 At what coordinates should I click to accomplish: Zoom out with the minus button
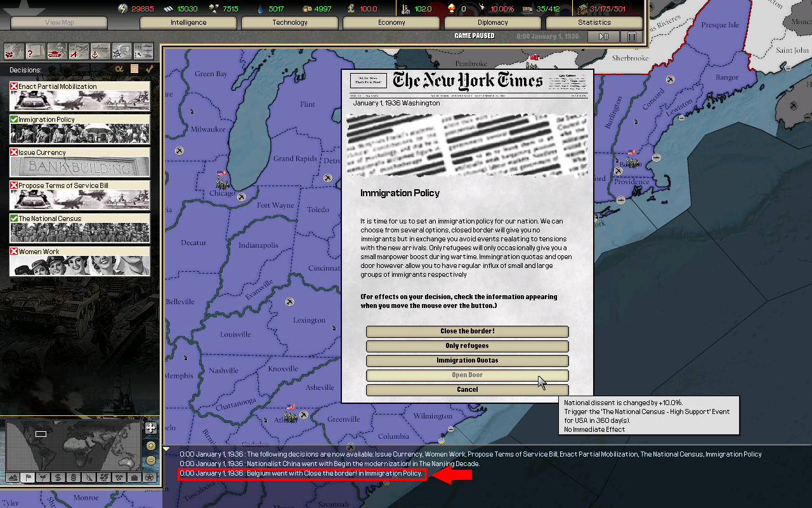150,460
